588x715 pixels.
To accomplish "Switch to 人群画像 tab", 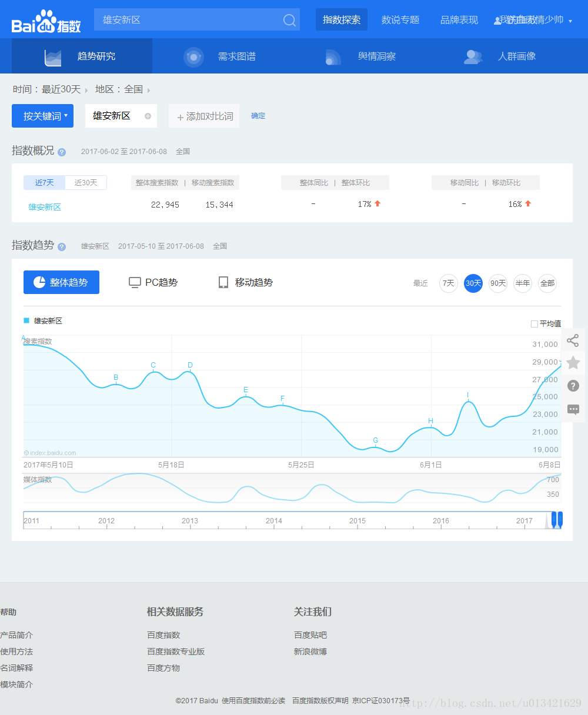I will click(503, 56).
